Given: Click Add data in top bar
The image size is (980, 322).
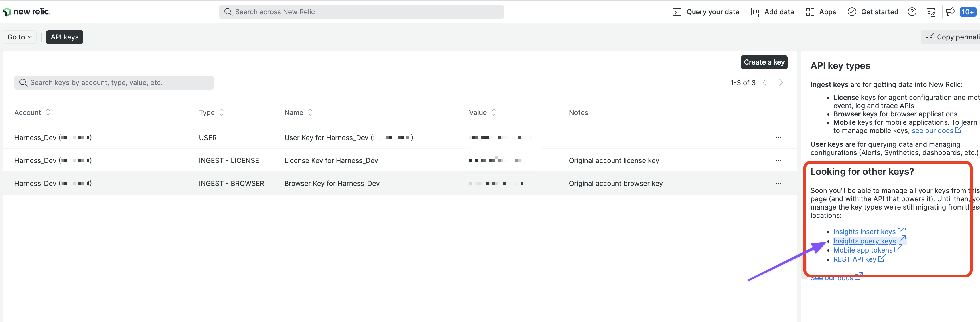Looking at the screenshot, I should point(772,12).
